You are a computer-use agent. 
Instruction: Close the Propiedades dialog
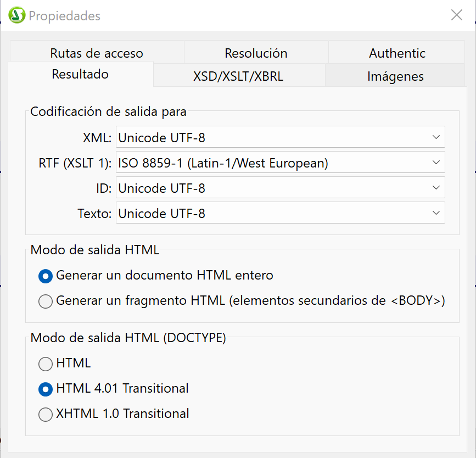[456, 15]
